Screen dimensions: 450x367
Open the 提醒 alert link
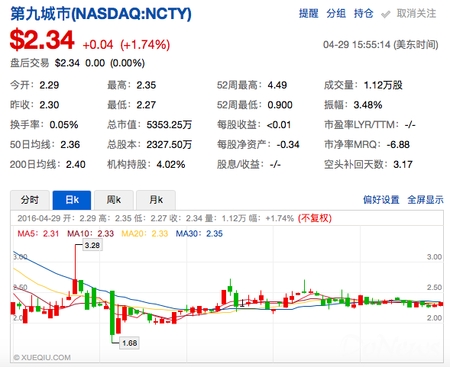308,14
